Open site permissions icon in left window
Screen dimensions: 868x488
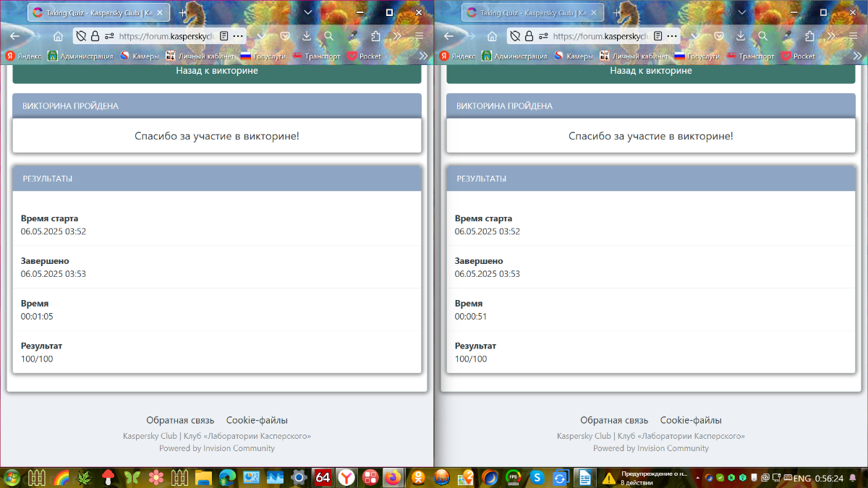(x=109, y=36)
